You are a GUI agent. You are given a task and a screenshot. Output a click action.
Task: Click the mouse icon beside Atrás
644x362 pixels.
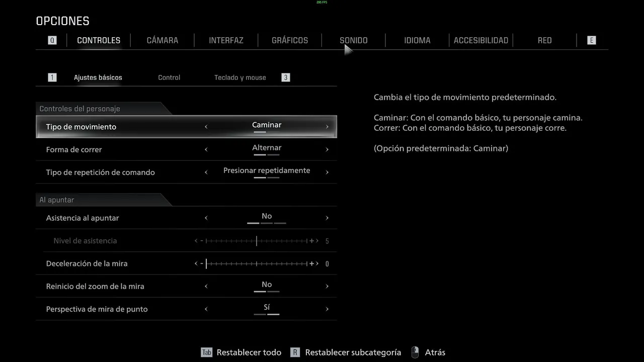click(x=415, y=352)
